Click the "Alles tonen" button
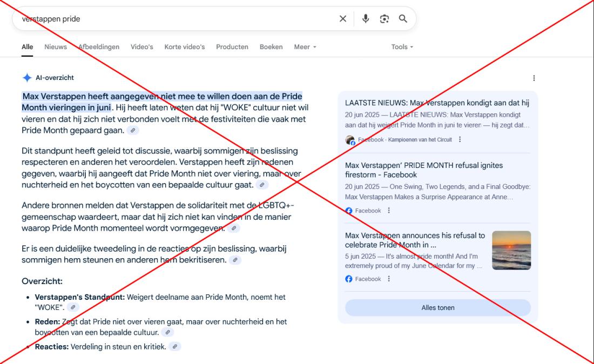The width and height of the screenshot is (594, 364). click(x=438, y=307)
